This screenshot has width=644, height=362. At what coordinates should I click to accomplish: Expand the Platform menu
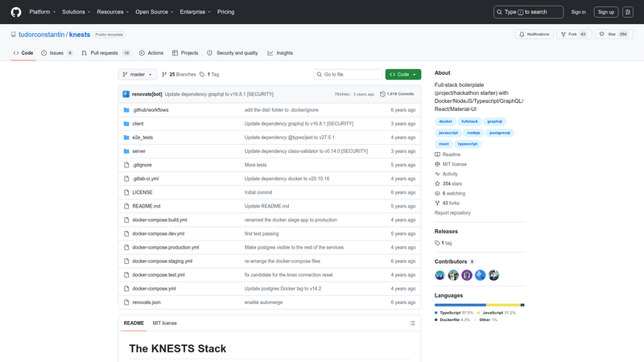(x=43, y=12)
